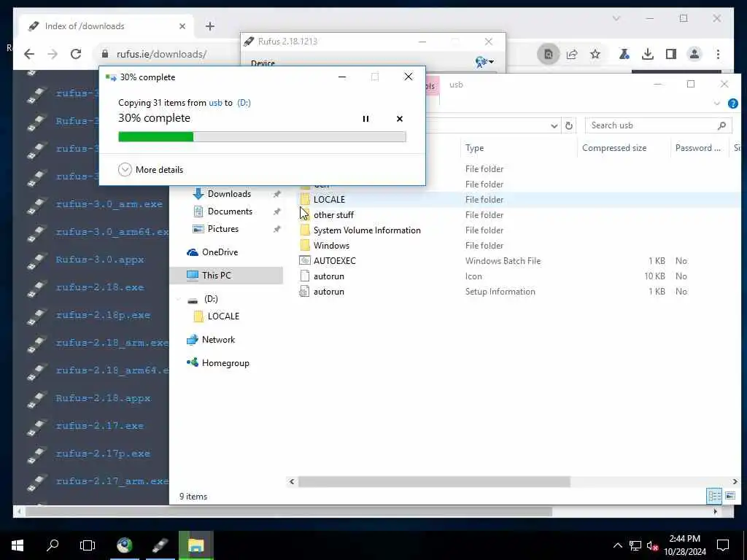Click the green copy progress bar

(262, 136)
